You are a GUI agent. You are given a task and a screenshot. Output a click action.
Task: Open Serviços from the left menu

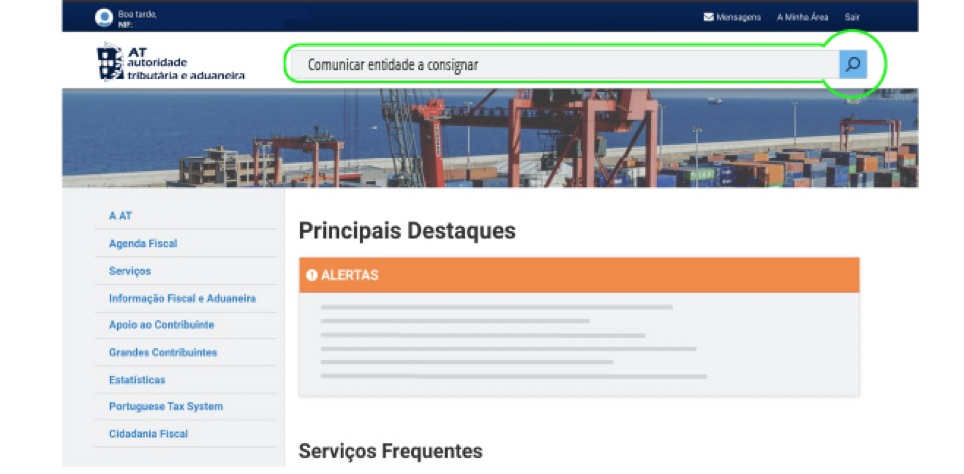130,271
